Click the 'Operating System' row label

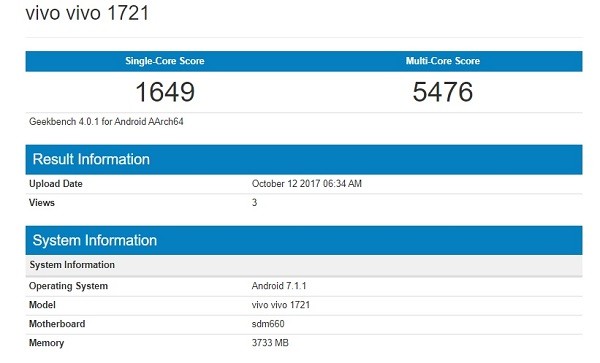click(68, 286)
